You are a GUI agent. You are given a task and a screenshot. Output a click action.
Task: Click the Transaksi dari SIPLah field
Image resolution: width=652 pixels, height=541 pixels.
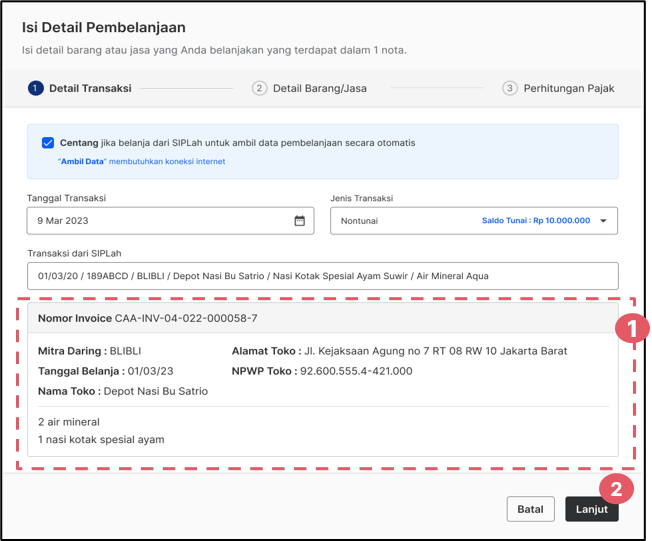[323, 276]
